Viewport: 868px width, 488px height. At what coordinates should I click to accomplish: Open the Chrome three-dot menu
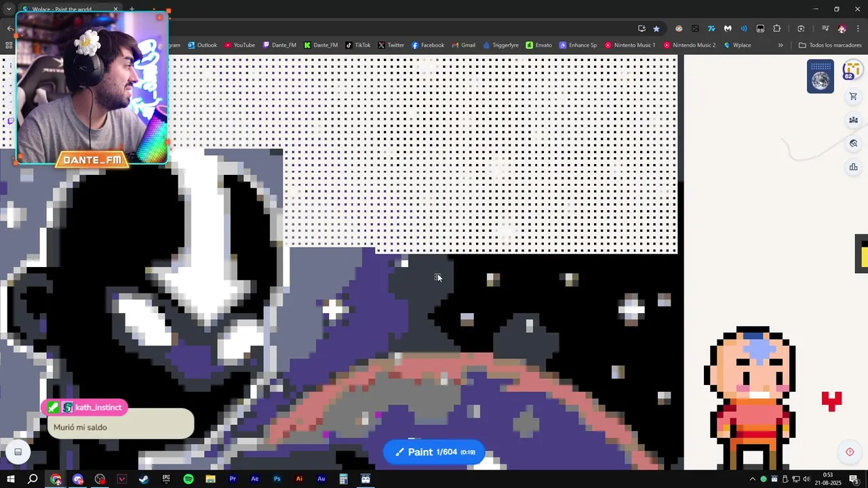[x=859, y=28]
